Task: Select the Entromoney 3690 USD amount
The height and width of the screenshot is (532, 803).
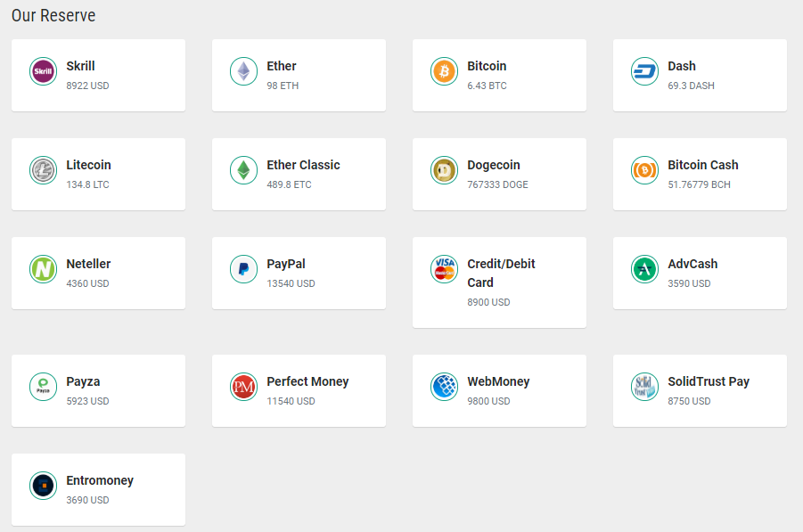Action: click(87, 500)
